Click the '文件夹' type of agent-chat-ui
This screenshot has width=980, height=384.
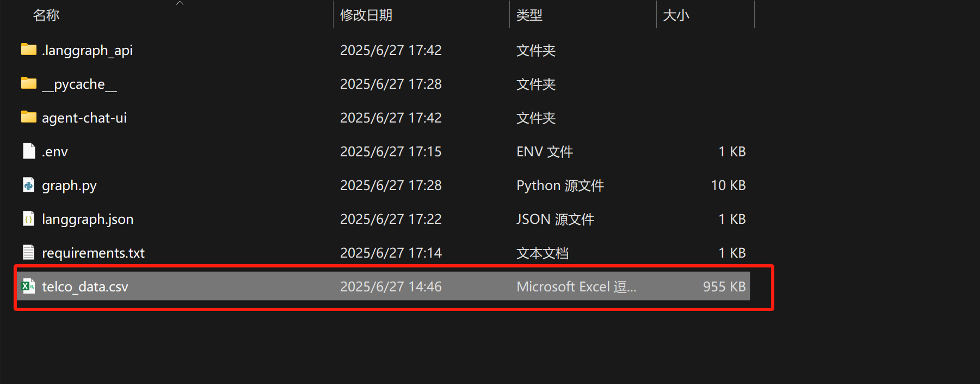coord(536,118)
